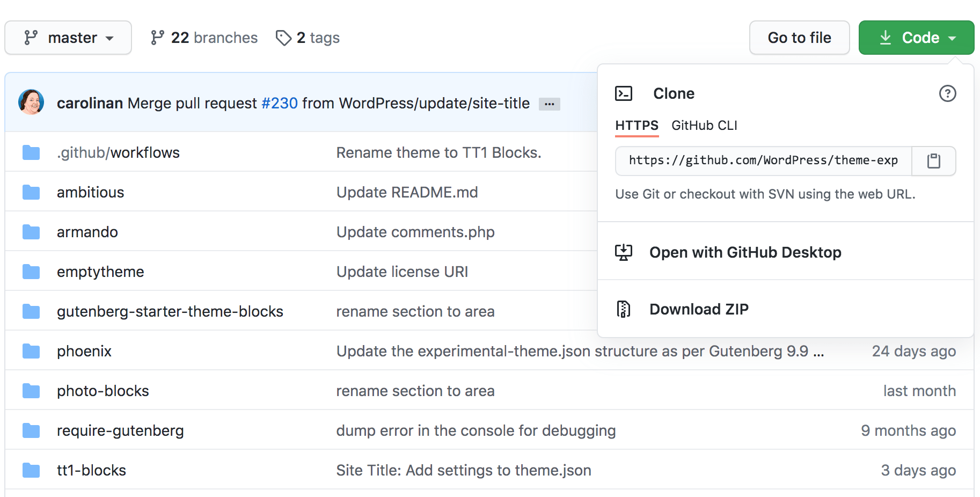Click the help question mark icon

click(x=947, y=93)
